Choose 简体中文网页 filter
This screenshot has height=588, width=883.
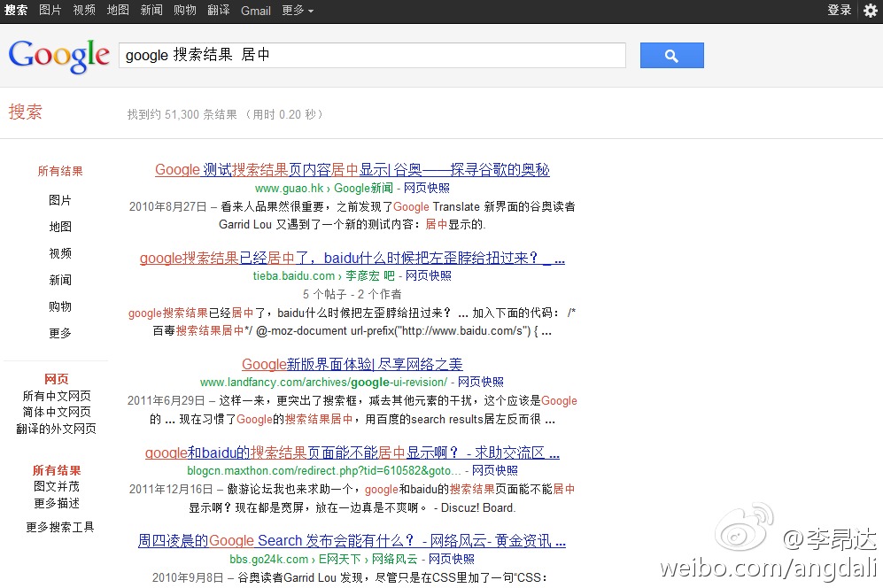(57, 412)
